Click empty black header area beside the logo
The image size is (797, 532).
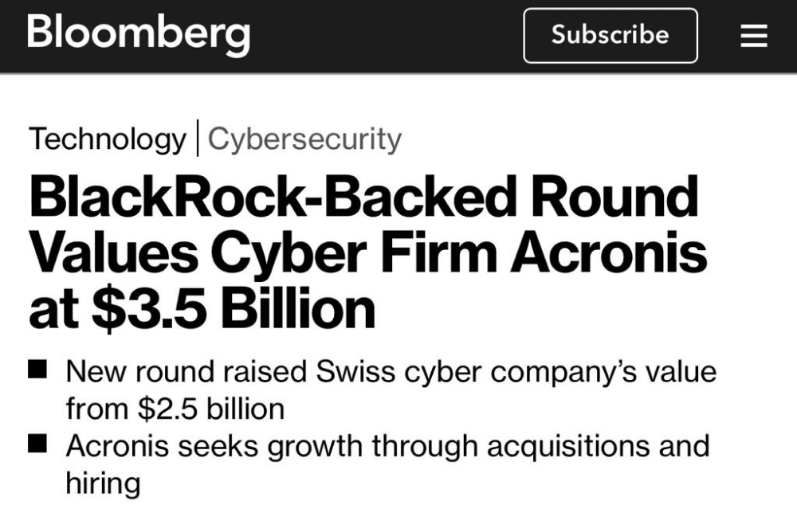click(x=383, y=36)
